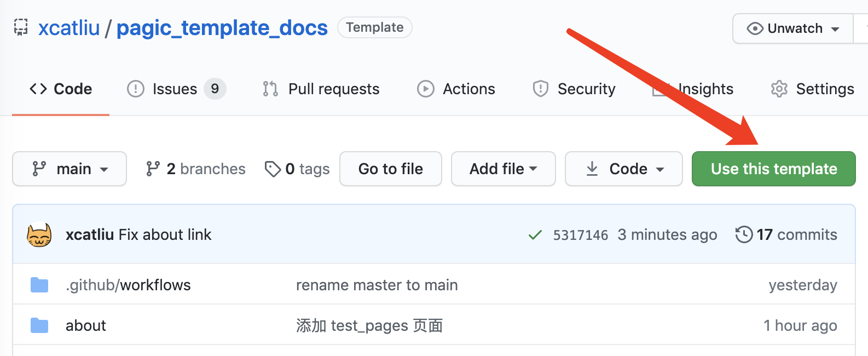Open the Issues tab
The height and width of the screenshot is (356, 868).
[176, 89]
